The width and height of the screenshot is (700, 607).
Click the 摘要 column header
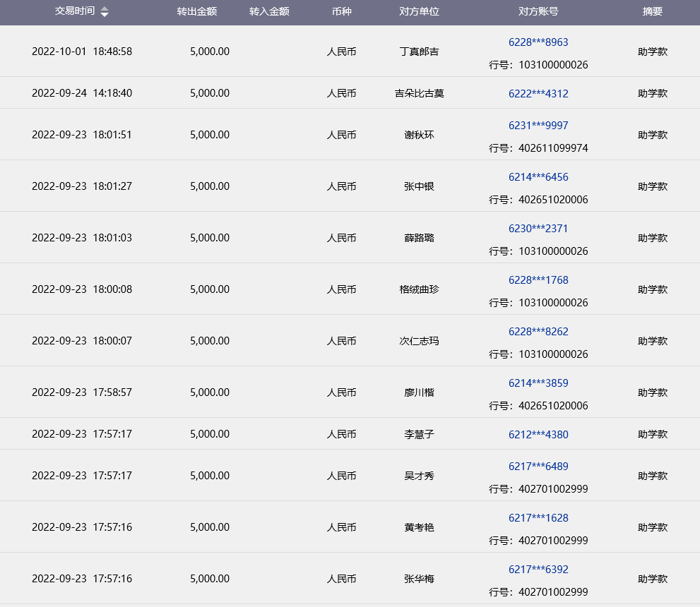click(653, 12)
